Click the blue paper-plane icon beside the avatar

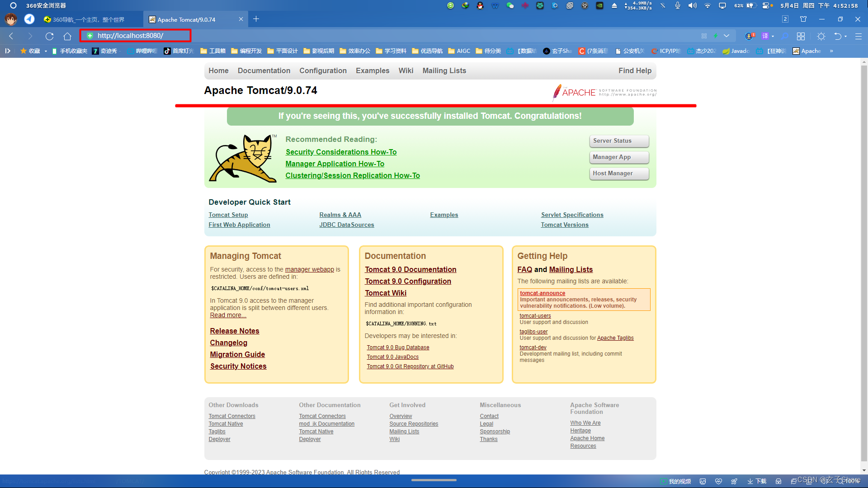click(x=29, y=19)
